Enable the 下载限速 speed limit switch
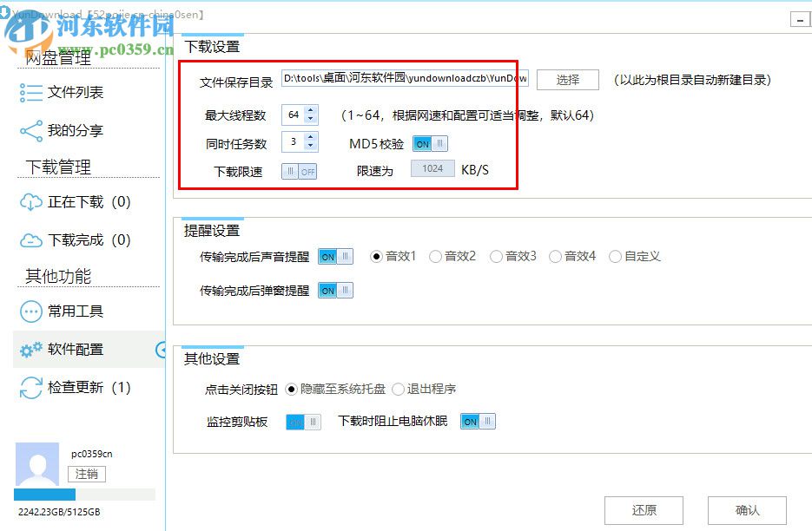Viewport: 812px width, 531px height. pos(298,171)
